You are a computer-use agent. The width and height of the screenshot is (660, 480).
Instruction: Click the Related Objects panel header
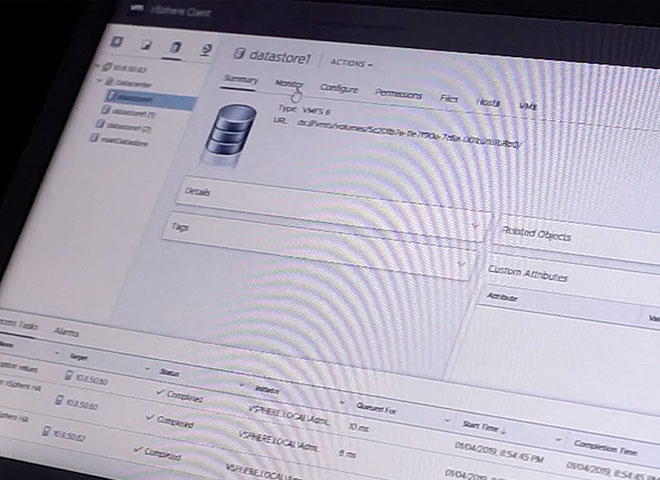coord(537,234)
